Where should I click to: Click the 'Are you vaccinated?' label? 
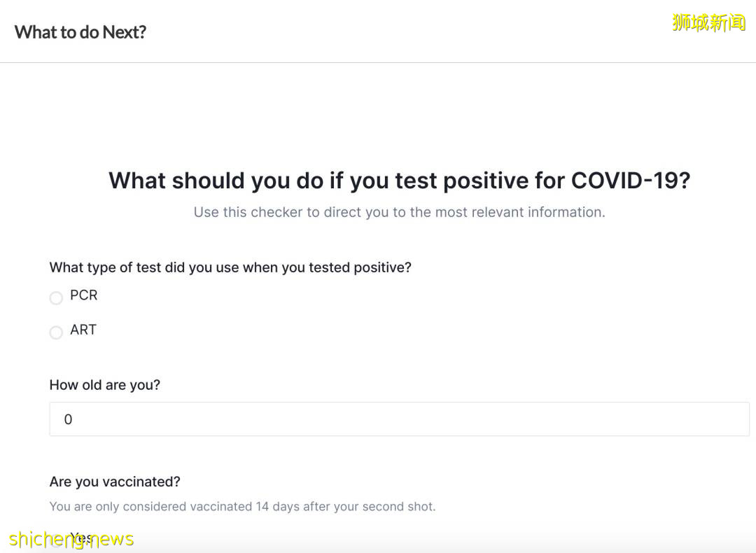click(115, 482)
